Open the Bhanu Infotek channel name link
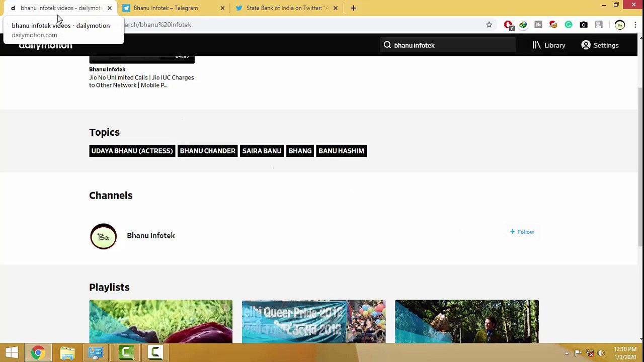Screen dimensions: 644x362 point(151,235)
